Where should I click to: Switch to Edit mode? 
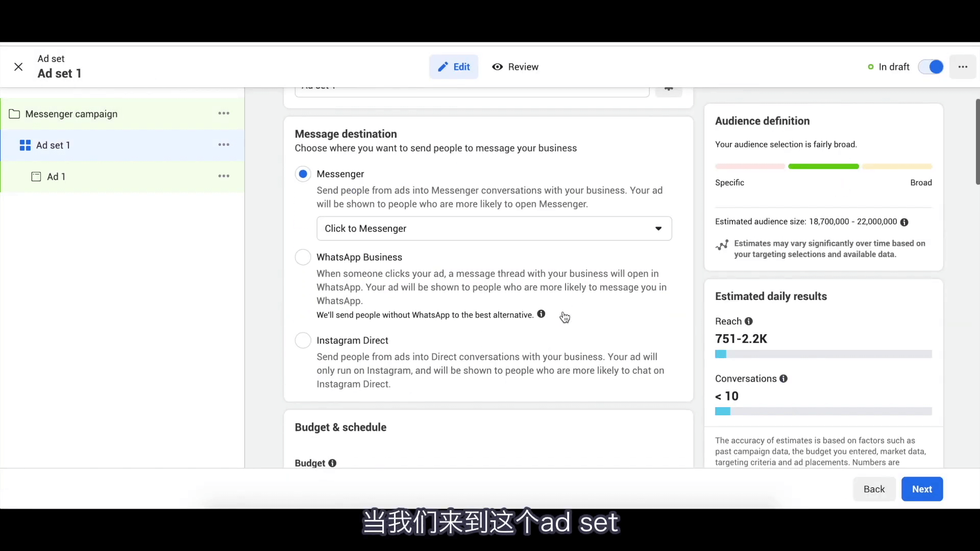pyautogui.click(x=454, y=67)
